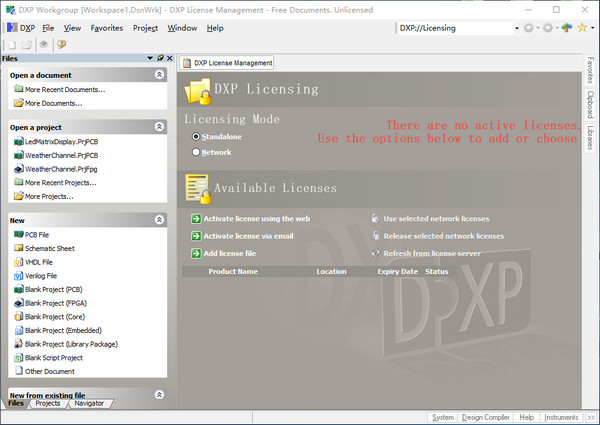This screenshot has width=600, height=425.
Task: Open the Clipboard side panel tab
Action: coord(590,104)
